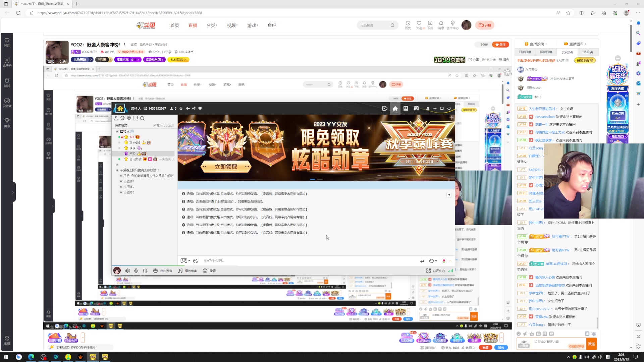Click the YY home logo icon in YY window

coord(120,109)
